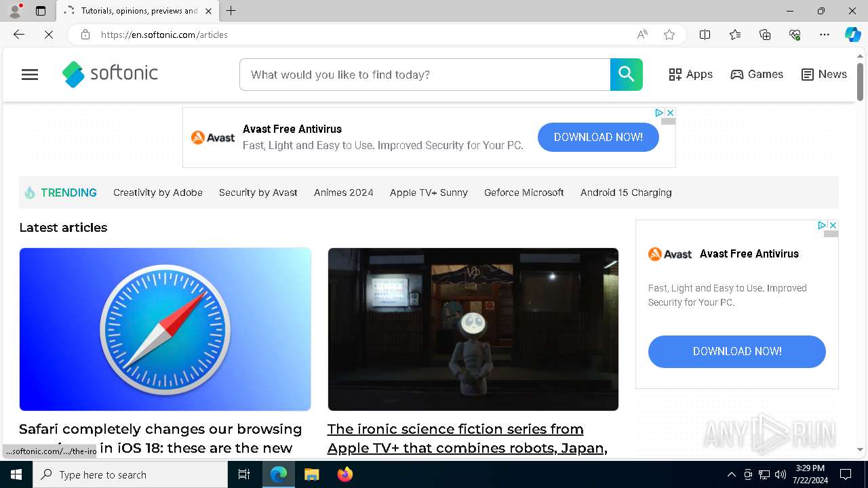Click the Avast Free Antivirus banner title
This screenshot has height=488, width=868.
tap(292, 129)
